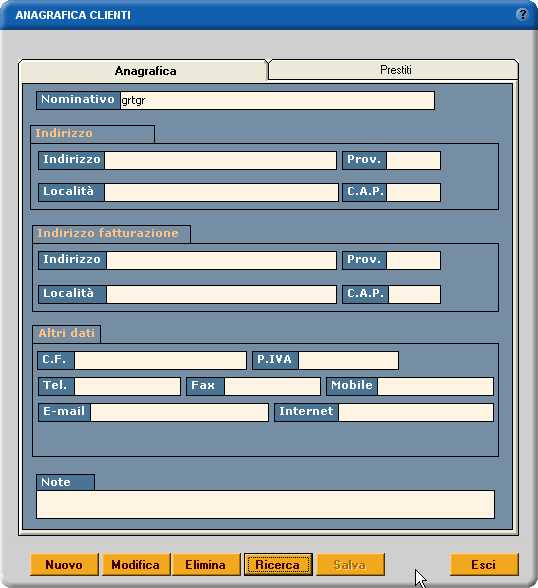
Task: Click the C.F. input field
Action: point(160,360)
